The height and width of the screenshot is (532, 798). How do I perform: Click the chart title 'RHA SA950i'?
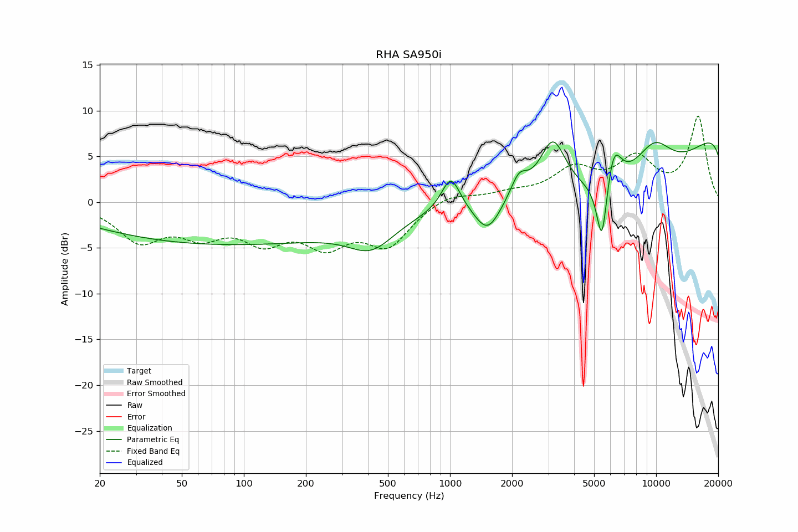click(408, 55)
